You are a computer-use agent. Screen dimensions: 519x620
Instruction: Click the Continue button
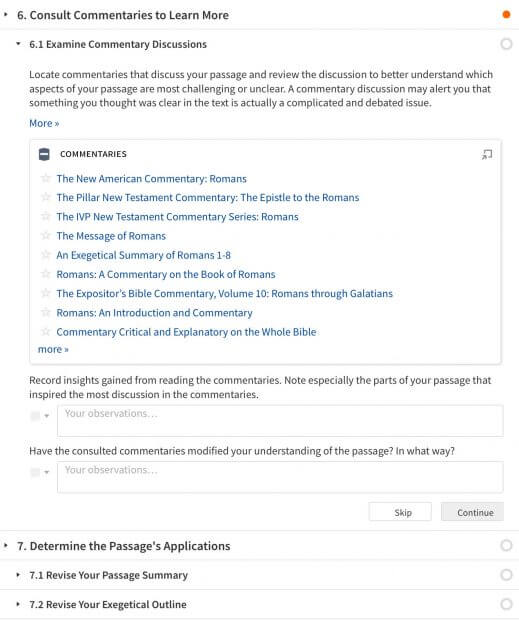472,512
